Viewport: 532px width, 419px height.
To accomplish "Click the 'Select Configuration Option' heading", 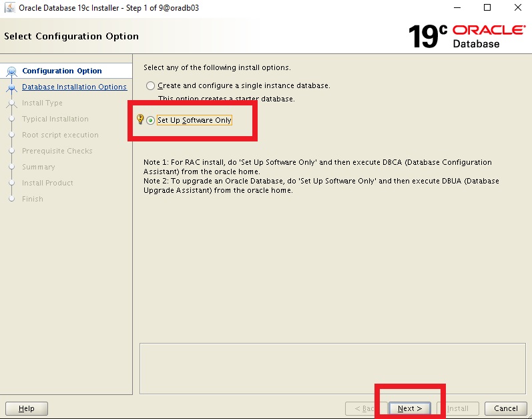I will point(71,36).
